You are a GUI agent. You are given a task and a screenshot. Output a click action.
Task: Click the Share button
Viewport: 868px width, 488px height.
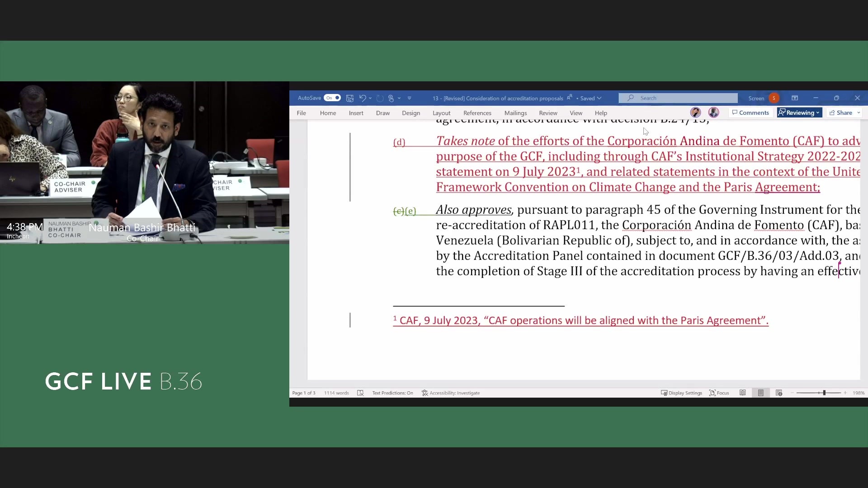point(840,113)
